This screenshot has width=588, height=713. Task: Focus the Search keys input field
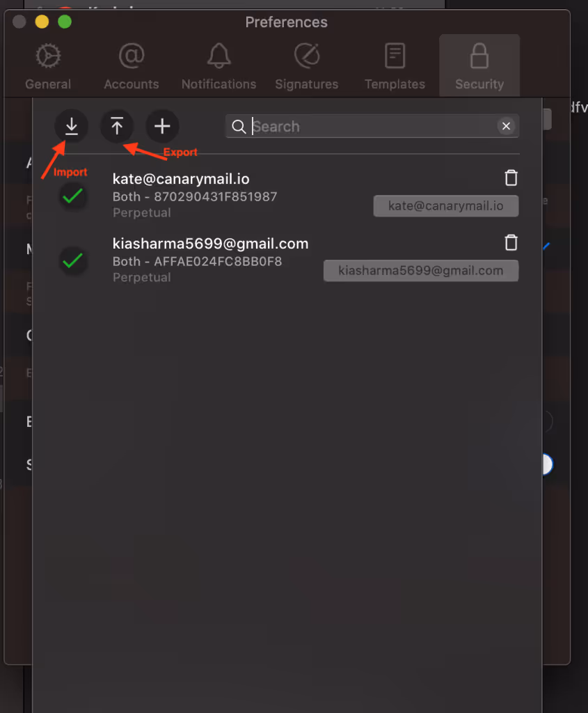coord(372,126)
